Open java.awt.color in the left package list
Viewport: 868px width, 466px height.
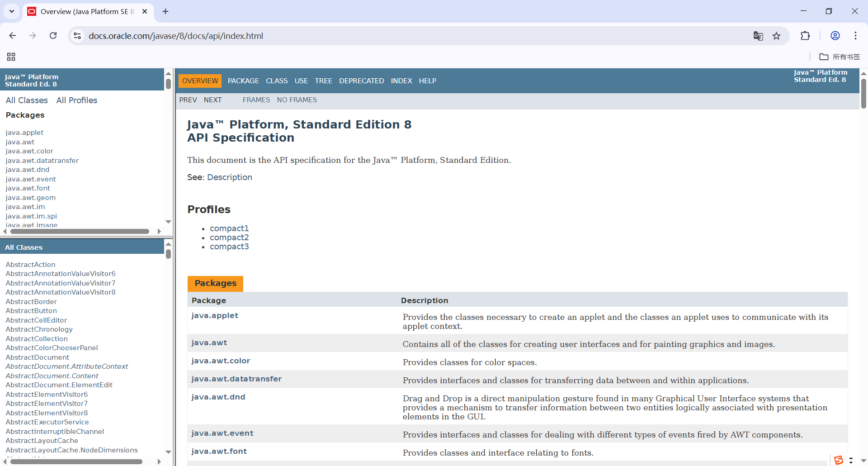coord(29,151)
